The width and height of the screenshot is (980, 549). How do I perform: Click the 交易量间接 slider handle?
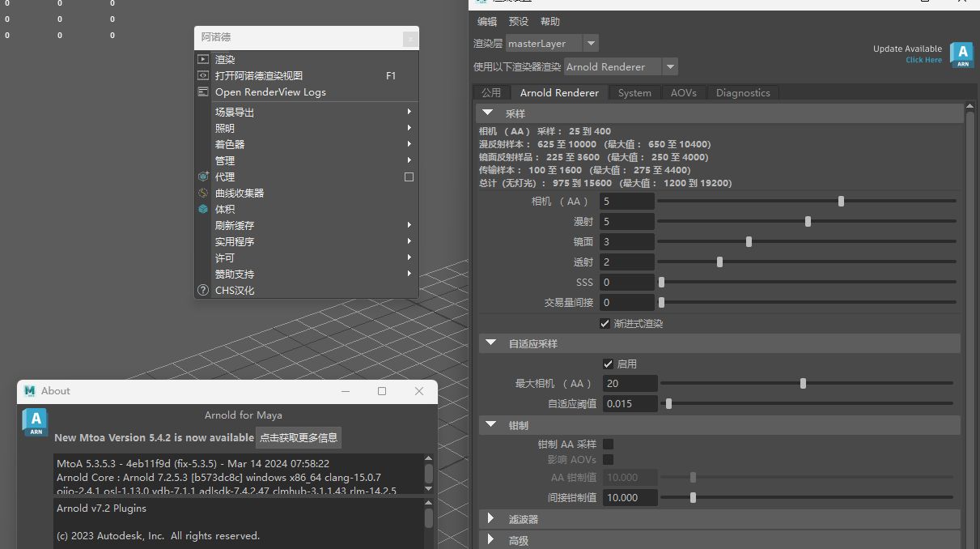pos(661,302)
